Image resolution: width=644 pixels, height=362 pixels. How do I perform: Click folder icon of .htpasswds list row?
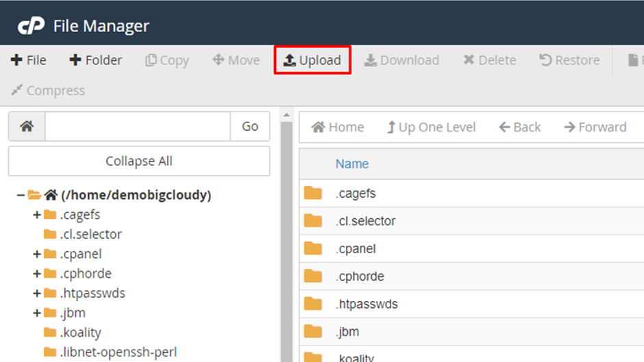(x=313, y=304)
